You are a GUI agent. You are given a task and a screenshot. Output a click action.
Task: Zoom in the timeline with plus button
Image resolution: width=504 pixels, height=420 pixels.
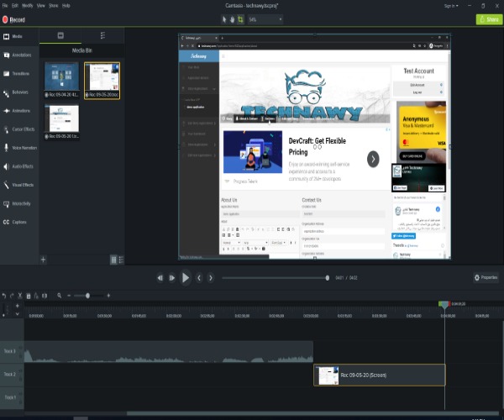(108, 296)
